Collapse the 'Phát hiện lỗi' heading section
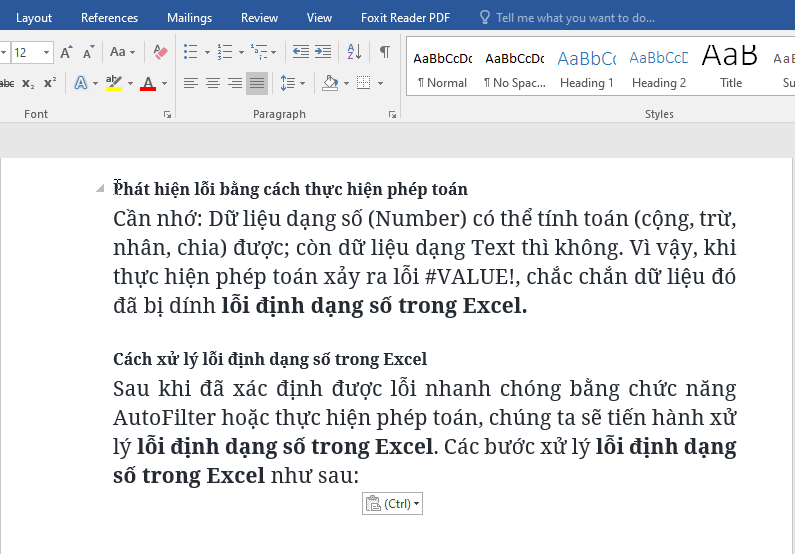The image size is (795, 554). 100,189
